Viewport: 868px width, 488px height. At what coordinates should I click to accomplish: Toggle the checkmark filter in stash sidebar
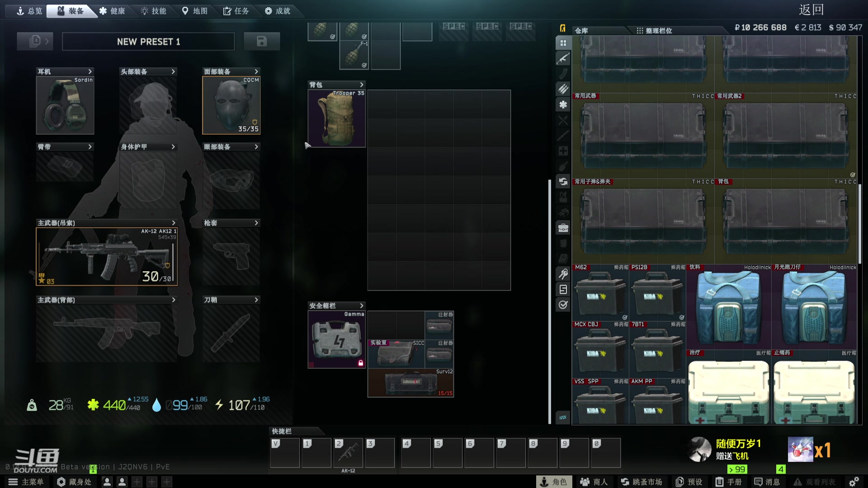click(x=563, y=305)
